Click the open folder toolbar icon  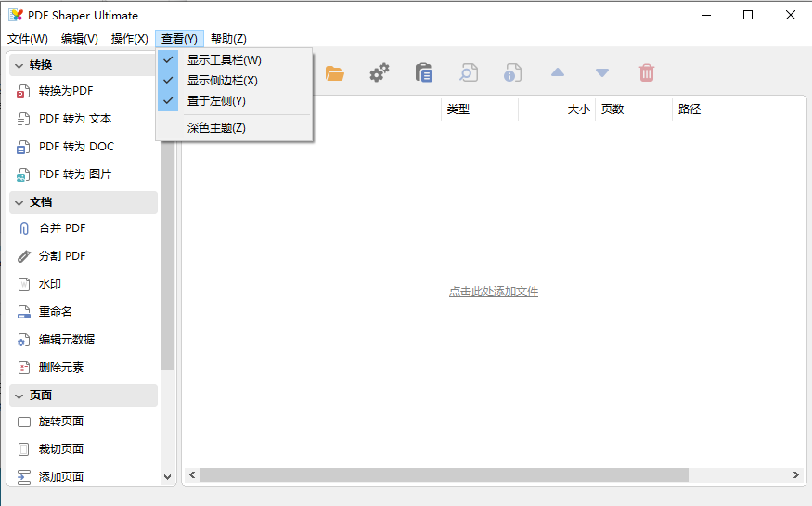pyautogui.click(x=334, y=73)
